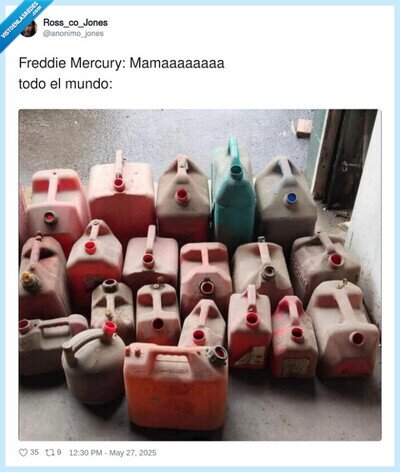This screenshot has width=400, height=472.
Task: Open the 12:30 PM May 27, 2025 timestamp
Action: [113, 453]
